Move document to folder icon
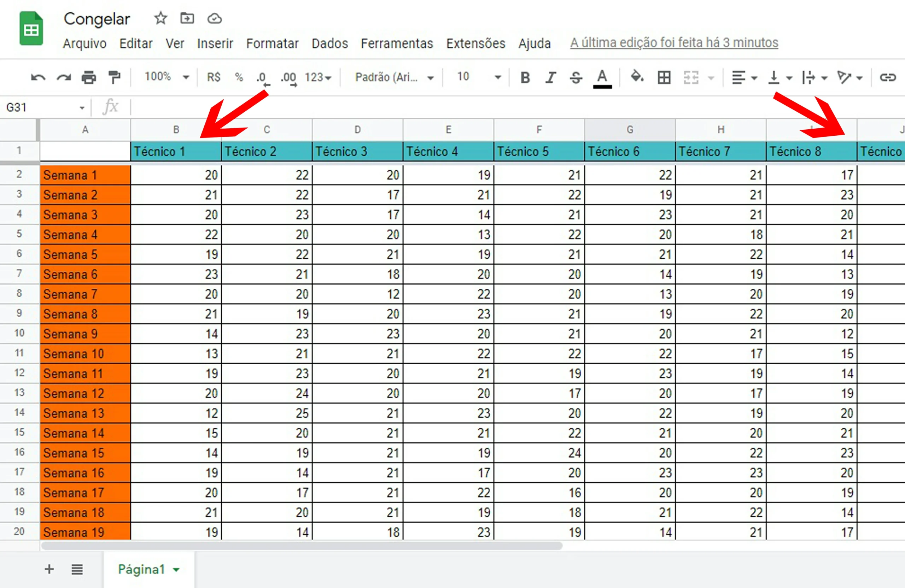This screenshot has width=905, height=588. (x=187, y=18)
